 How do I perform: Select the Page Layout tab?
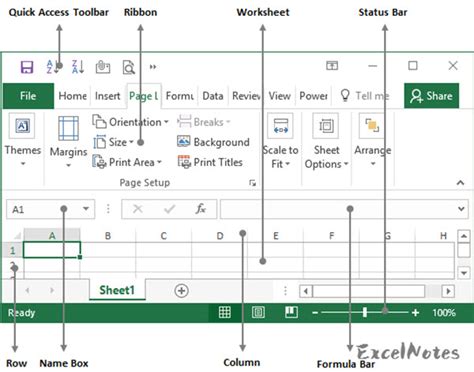(144, 96)
